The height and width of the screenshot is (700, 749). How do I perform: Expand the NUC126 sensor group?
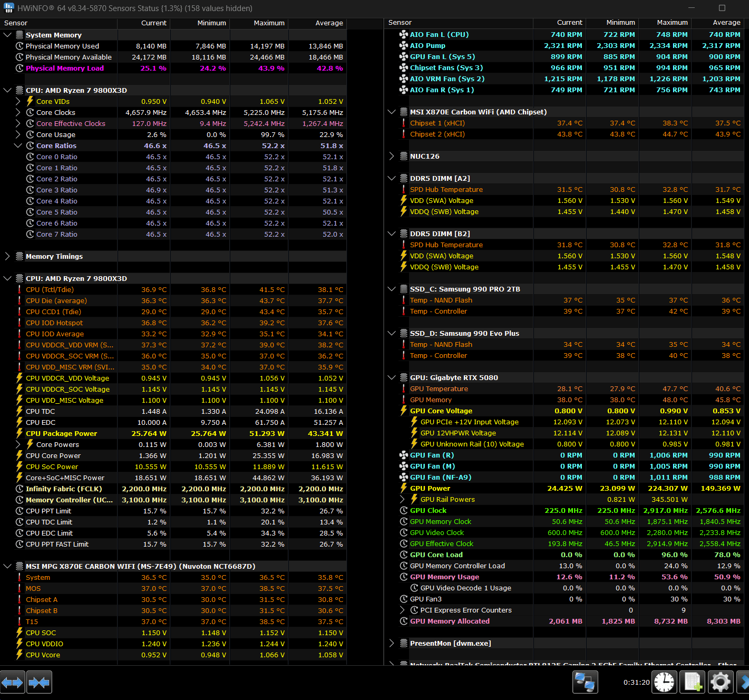pyautogui.click(x=392, y=157)
